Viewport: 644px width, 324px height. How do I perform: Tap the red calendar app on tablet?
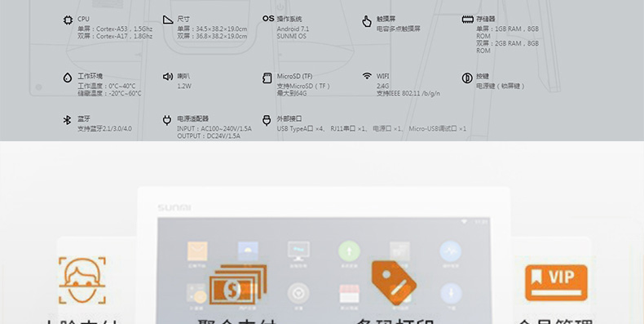pyautogui.click(x=349, y=294)
